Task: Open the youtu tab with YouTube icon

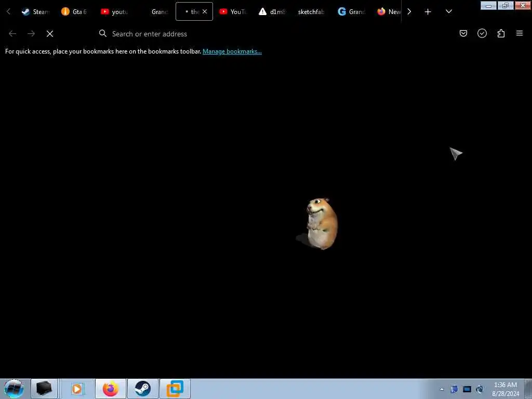Action: coord(114,11)
